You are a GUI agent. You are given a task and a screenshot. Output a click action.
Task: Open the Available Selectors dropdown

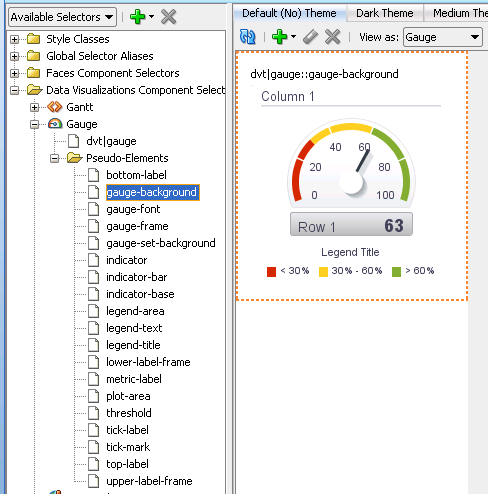(x=62, y=17)
